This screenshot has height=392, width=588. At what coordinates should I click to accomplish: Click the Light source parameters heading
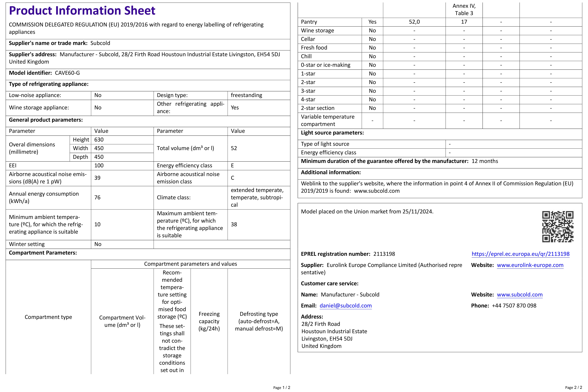point(332,133)
